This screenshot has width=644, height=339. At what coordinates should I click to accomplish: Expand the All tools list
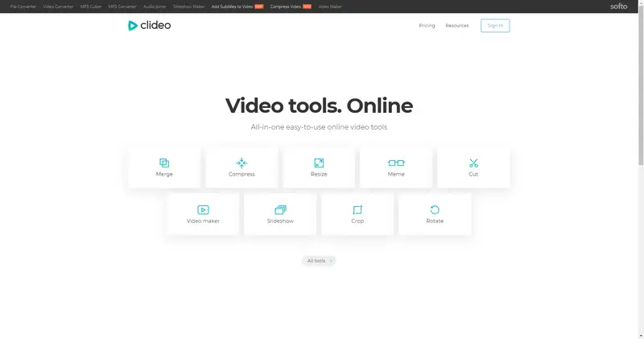(320, 261)
